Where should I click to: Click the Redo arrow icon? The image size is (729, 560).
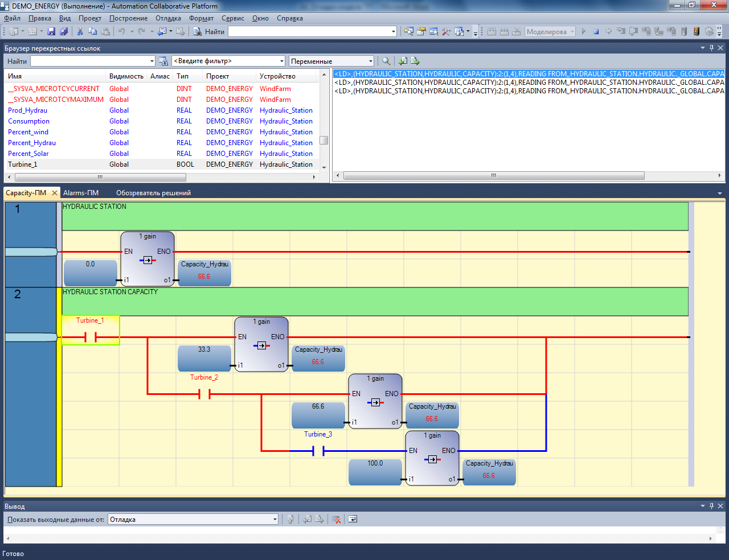pos(141,31)
